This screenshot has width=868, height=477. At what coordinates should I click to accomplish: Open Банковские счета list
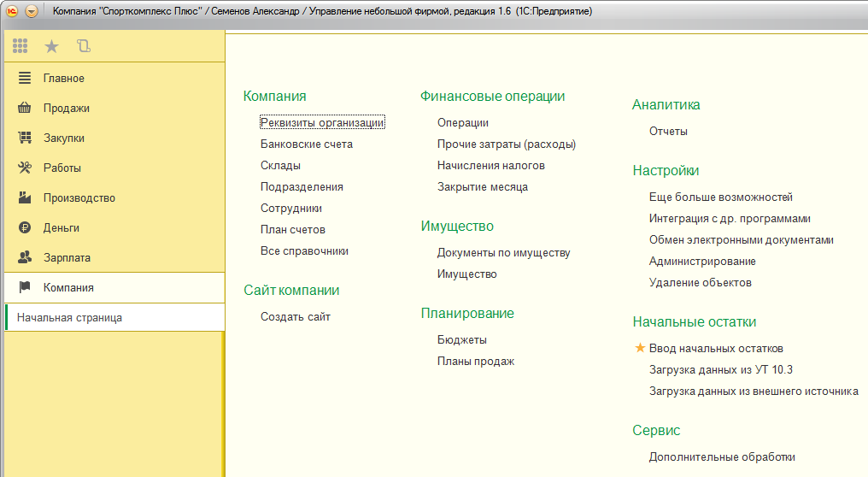[x=307, y=144]
